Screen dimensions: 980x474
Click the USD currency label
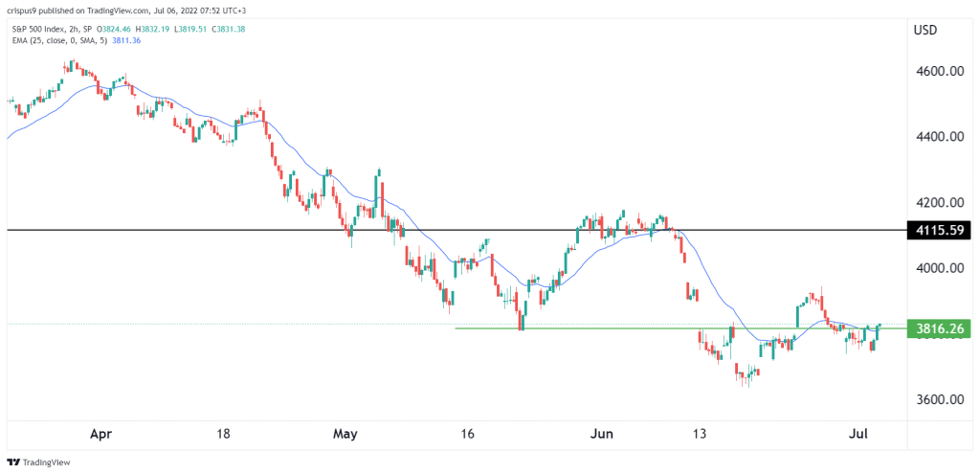(x=924, y=30)
